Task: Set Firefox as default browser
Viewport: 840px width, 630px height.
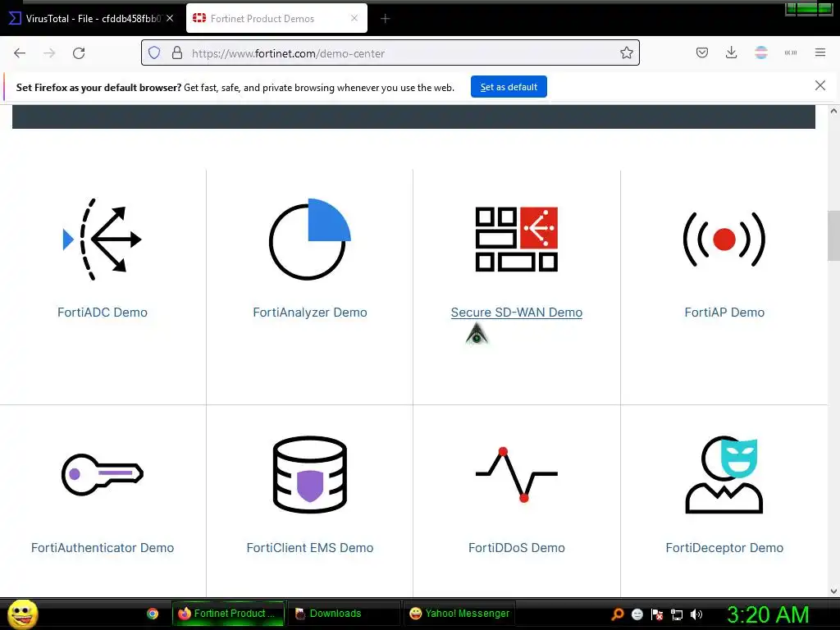Action: [509, 87]
